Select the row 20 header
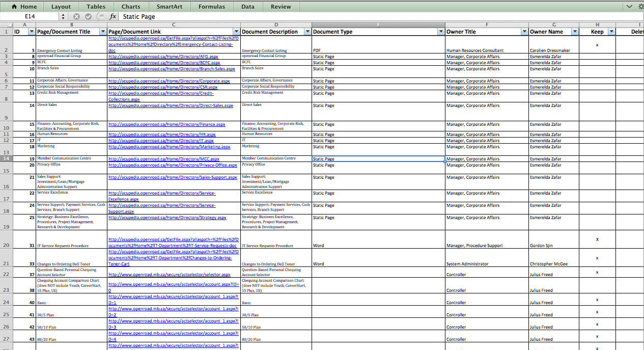 (x=6, y=245)
